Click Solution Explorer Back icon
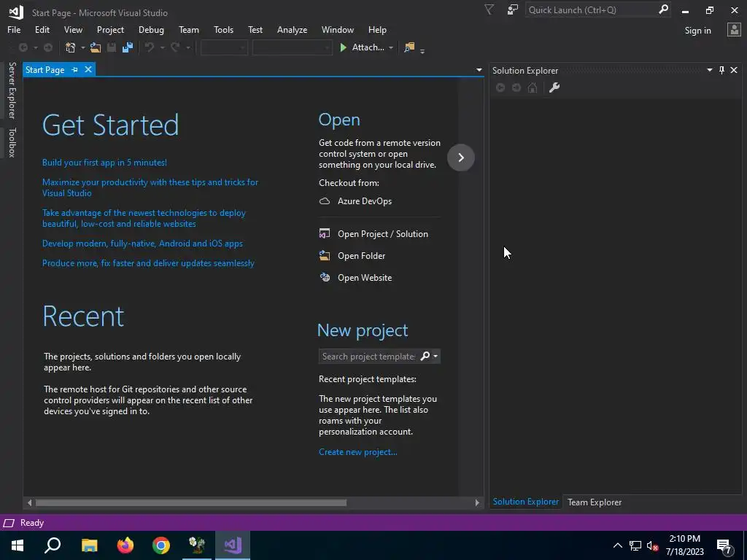Image resolution: width=747 pixels, height=560 pixels. pos(500,87)
